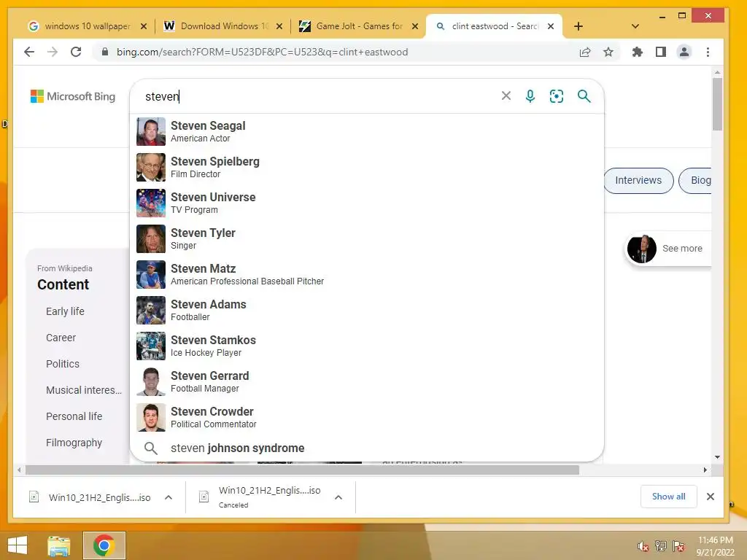Click See more button

click(668, 248)
